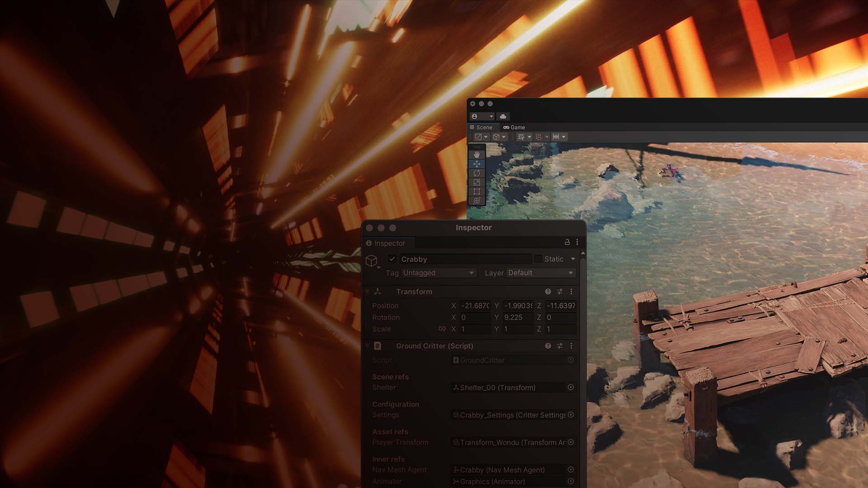Open the Tag dropdown showing Untagged
The width and height of the screenshot is (868, 488).
(438, 273)
